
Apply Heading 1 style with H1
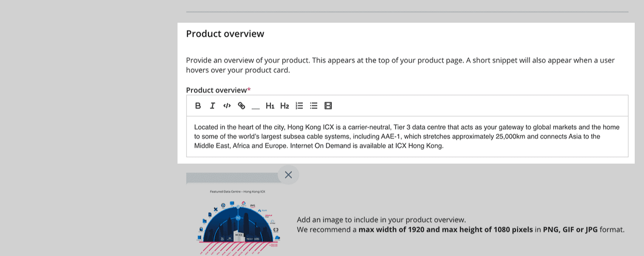click(x=270, y=106)
